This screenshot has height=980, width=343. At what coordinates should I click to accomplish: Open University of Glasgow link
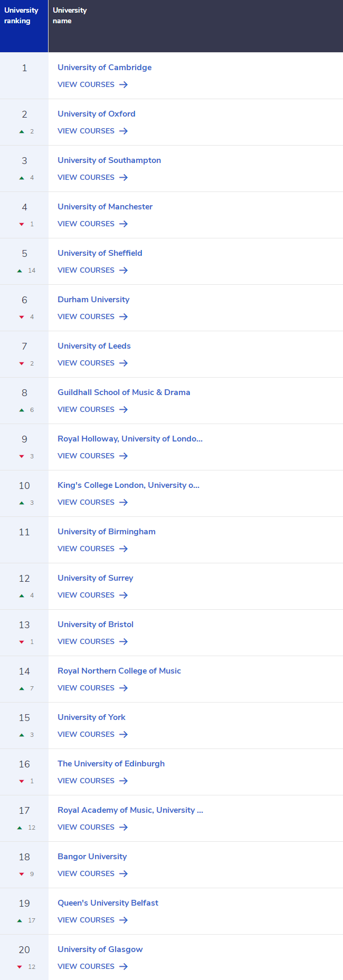pos(100,949)
